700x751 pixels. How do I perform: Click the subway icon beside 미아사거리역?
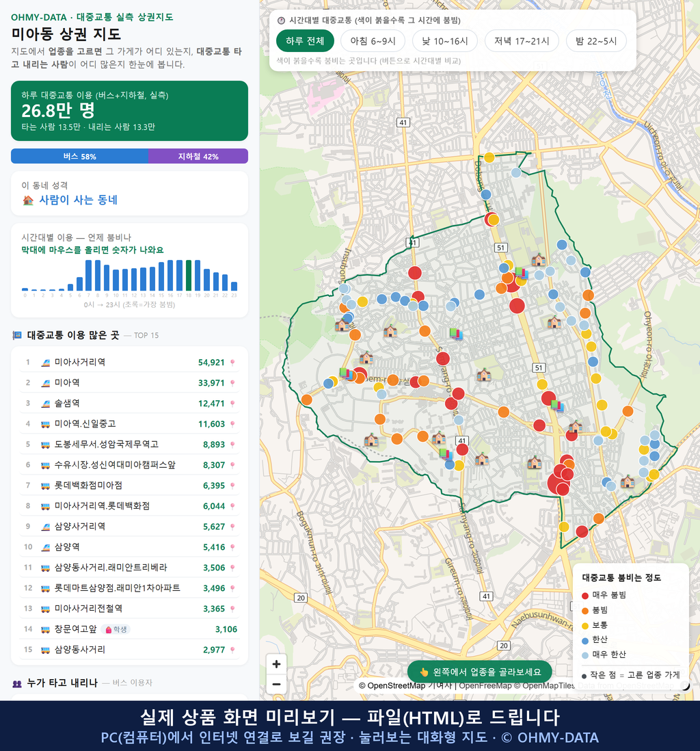(x=46, y=363)
